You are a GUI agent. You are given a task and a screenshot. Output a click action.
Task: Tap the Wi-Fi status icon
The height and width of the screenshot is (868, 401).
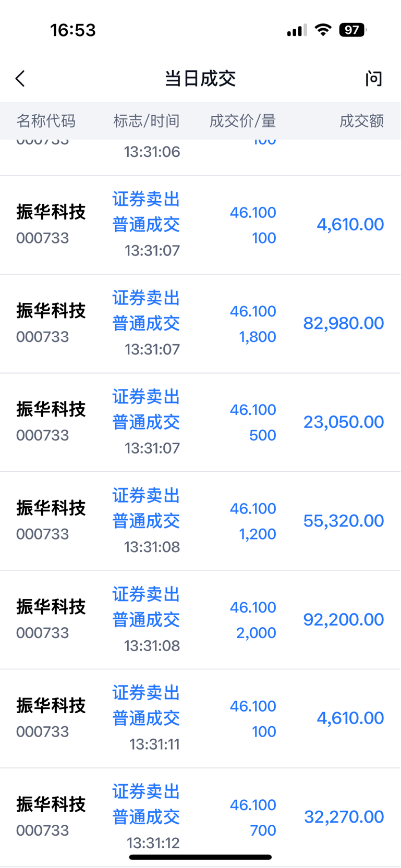pyautogui.click(x=323, y=30)
